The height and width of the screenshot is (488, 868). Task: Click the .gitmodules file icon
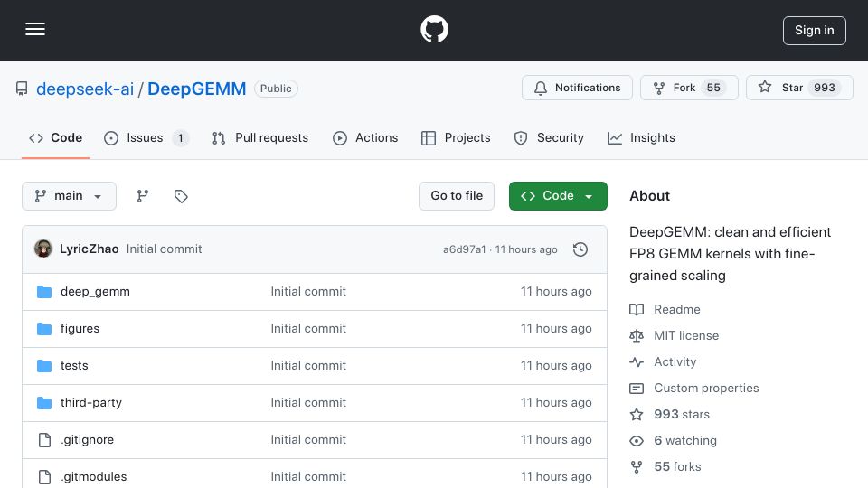pyautogui.click(x=44, y=477)
